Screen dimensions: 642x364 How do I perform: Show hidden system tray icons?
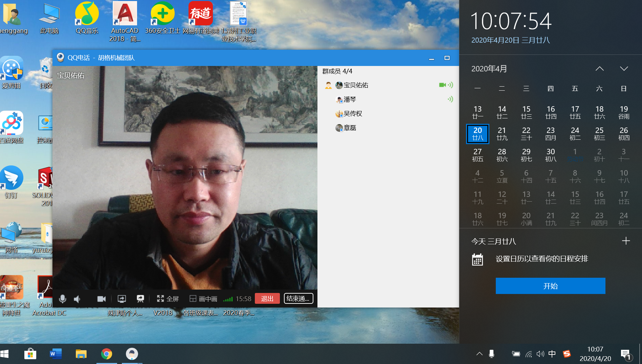[479, 354]
